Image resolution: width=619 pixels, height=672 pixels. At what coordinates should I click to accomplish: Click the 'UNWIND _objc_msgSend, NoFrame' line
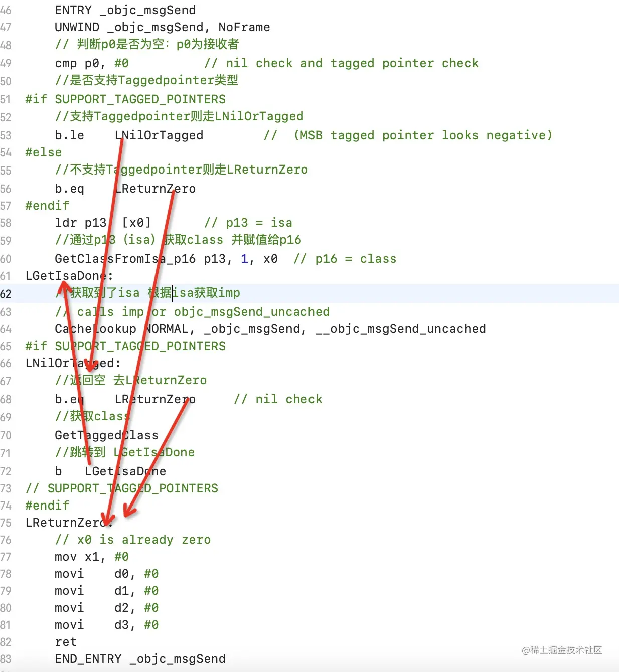(x=163, y=27)
